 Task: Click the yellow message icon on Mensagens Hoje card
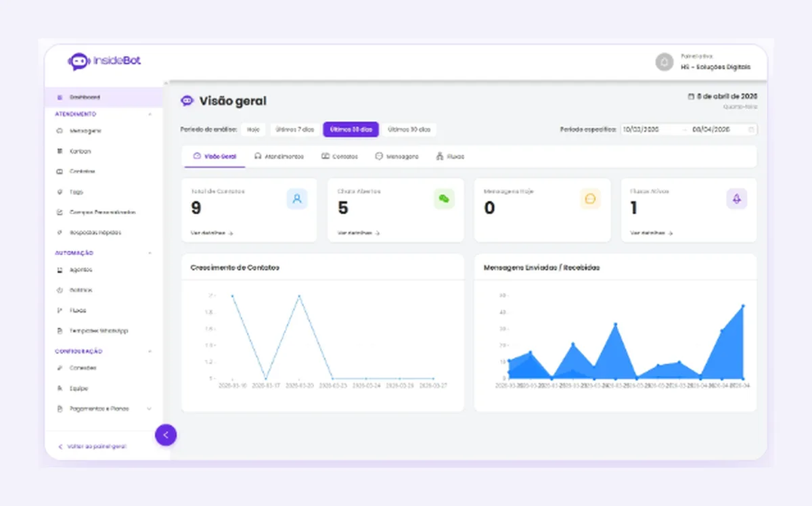[x=590, y=199]
